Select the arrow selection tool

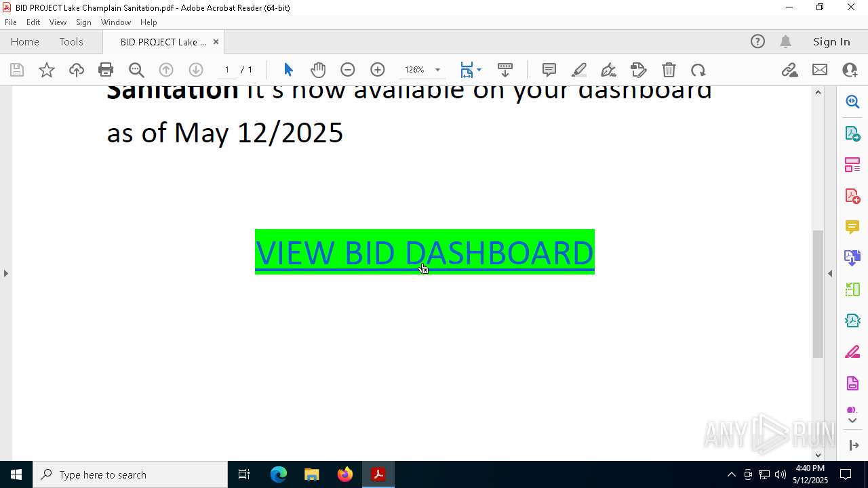point(288,70)
